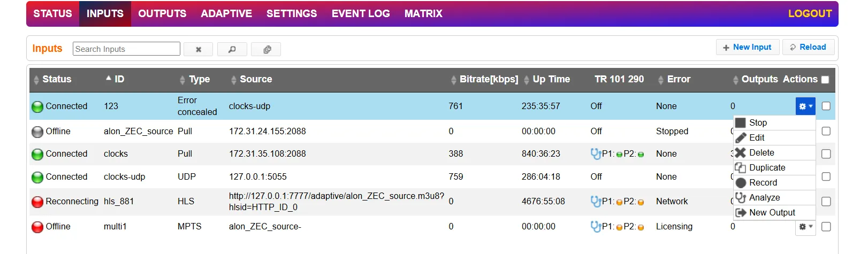Screen dimensions: 868x254
Task: Select the clocks row checkbox
Action: click(826, 154)
